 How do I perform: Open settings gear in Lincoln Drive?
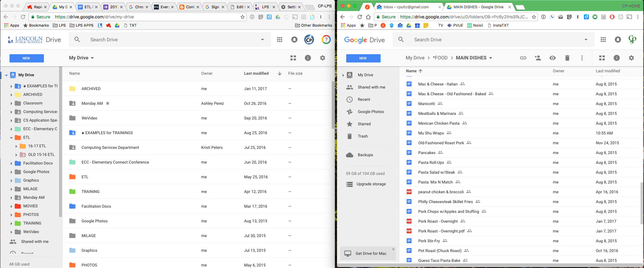coord(323,58)
